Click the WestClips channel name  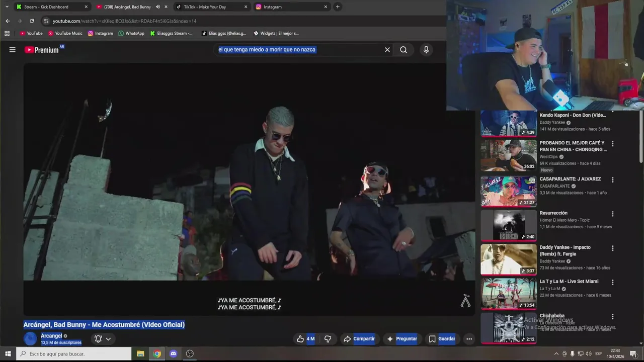pos(548,157)
